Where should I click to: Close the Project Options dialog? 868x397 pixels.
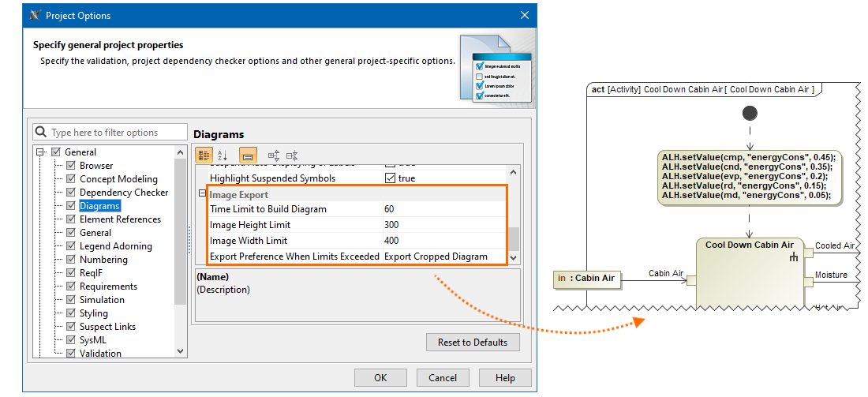[524, 16]
